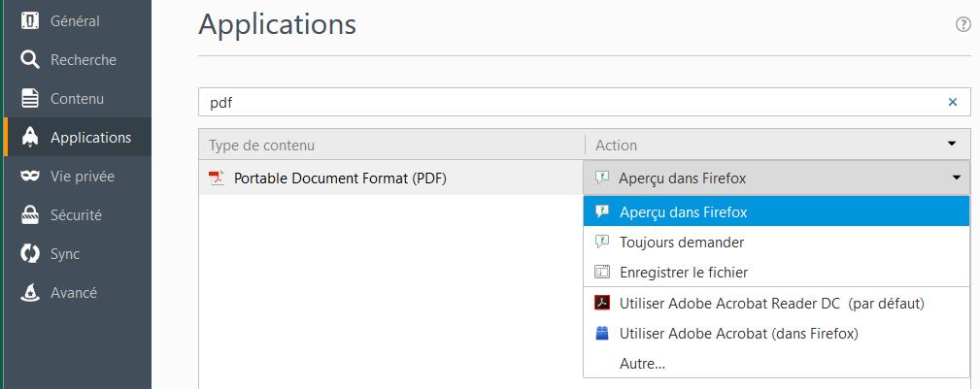
Task: Click the Action column header arrow
Action: [952, 145]
